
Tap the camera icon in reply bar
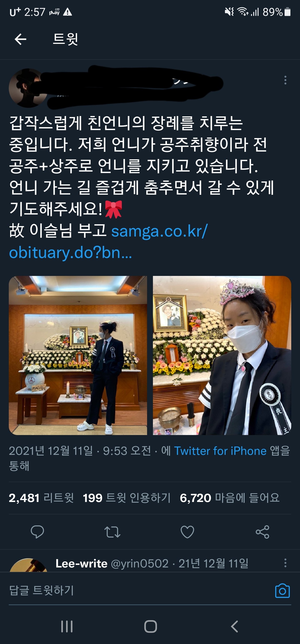pos(282,591)
